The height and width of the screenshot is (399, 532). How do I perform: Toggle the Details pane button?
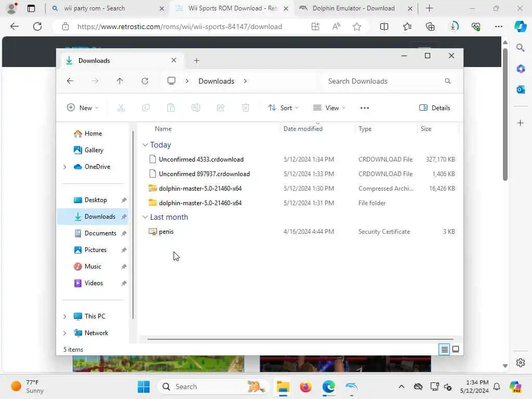point(435,108)
